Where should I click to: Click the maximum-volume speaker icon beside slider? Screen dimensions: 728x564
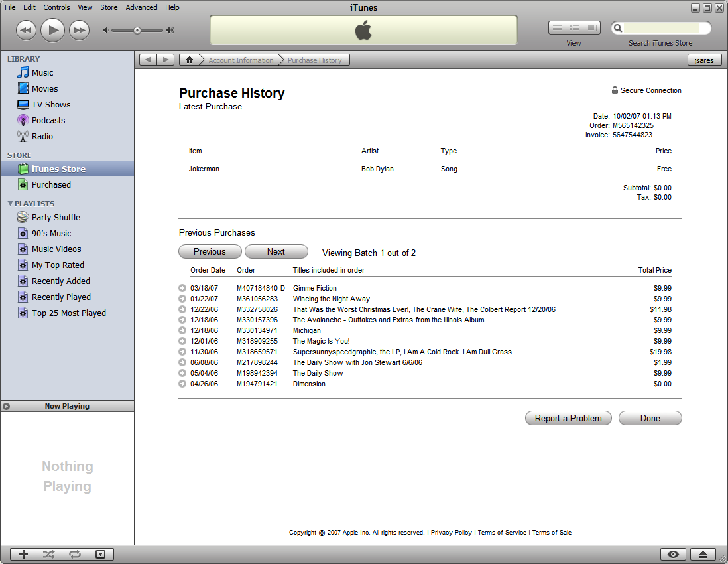click(x=170, y=31)
